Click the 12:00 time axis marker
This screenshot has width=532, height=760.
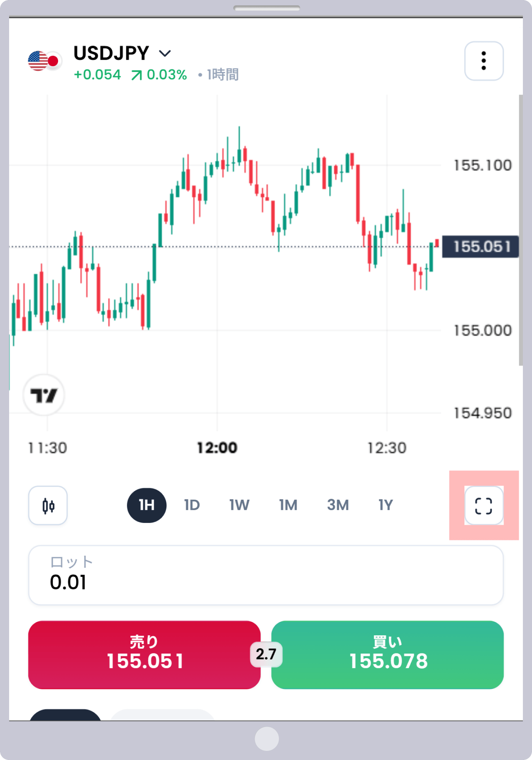click(x=217, y=448)
